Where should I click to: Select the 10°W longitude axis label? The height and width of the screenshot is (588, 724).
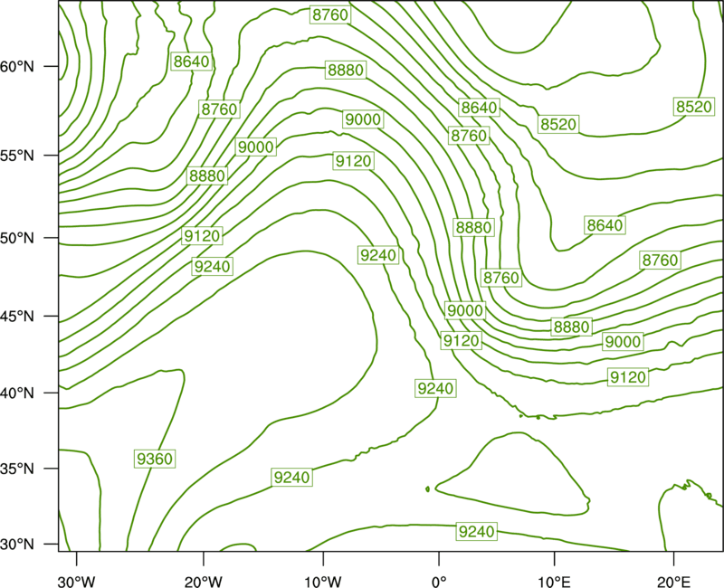323,582
